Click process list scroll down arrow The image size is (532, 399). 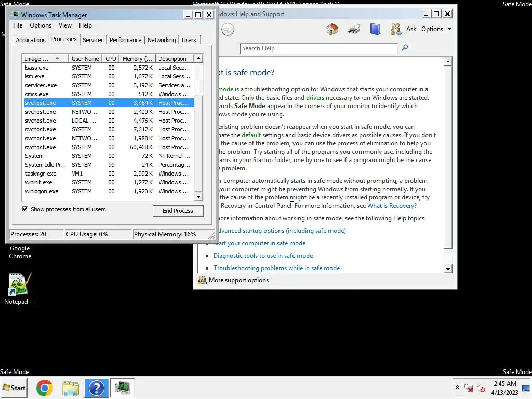pyautogui.click(x=198, y=196)
